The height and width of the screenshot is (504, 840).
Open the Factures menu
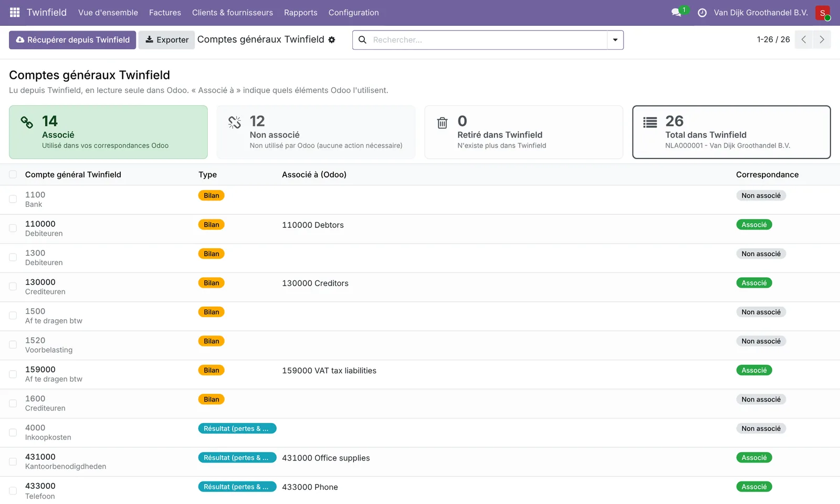click(x=165, y=13)
